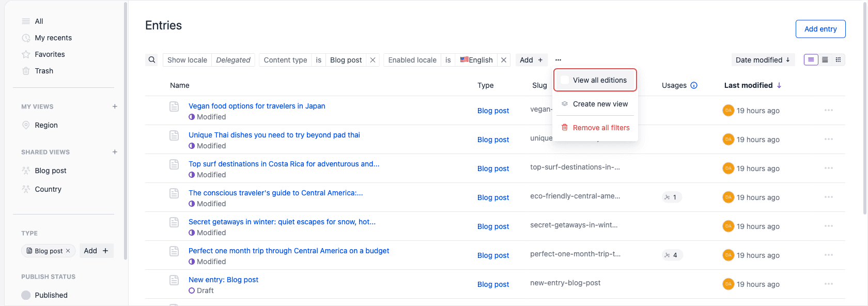
Task: Click the Usages info icon
Action: (694, 85)
